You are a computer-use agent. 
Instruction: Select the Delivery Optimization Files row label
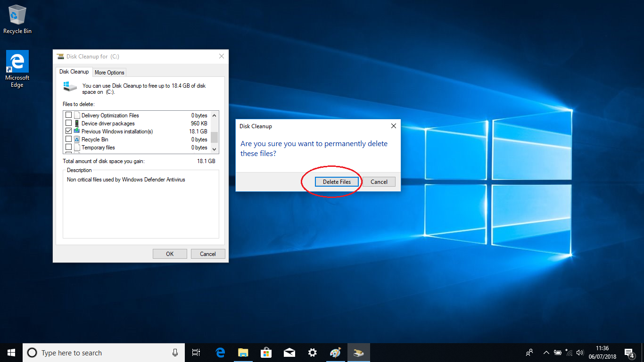(110, 115)
